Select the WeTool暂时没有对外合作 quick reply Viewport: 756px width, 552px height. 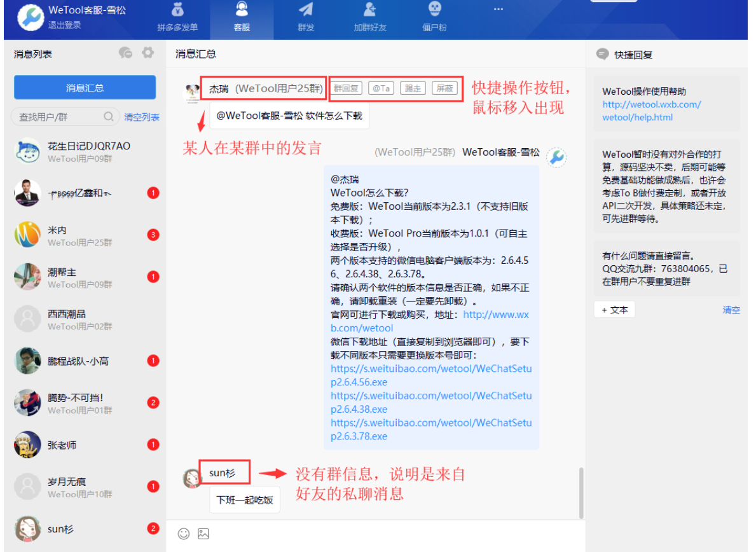(x=666, y=186)
